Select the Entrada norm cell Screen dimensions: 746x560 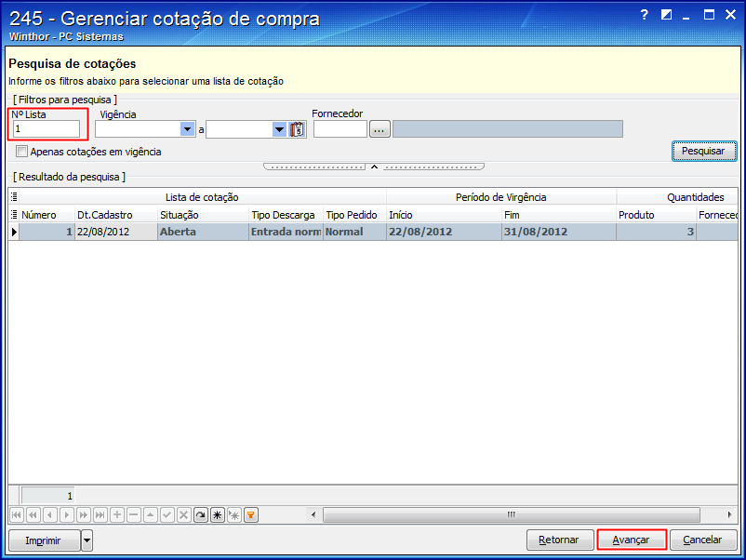pyautogui.click(x=286, y=232)
